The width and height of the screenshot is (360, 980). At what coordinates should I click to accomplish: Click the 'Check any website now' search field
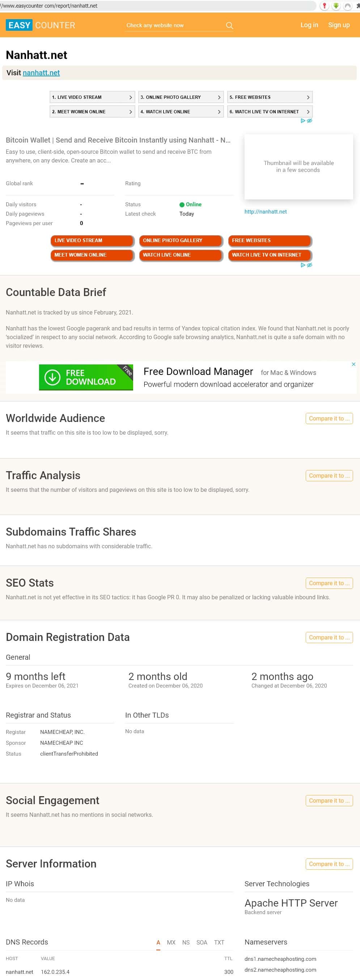point(173,25)
